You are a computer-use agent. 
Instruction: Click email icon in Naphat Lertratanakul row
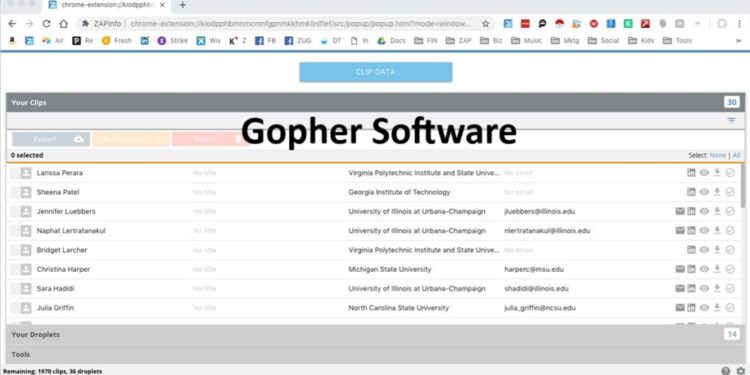click(680, 231)
